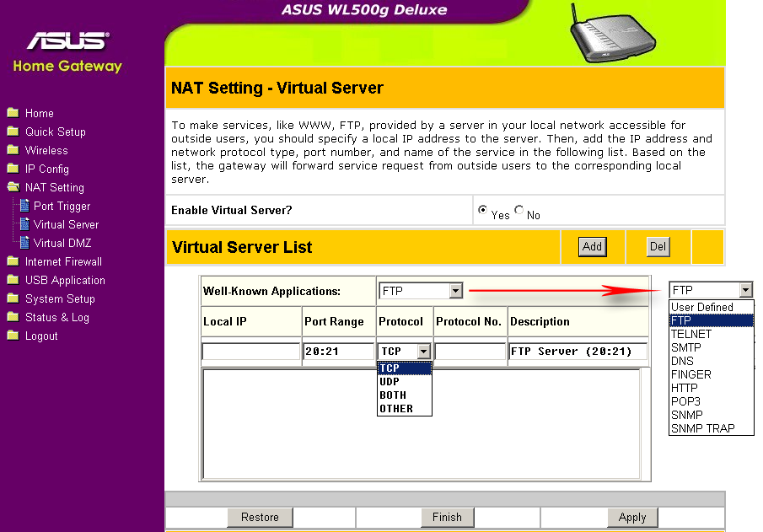
Task: Click the Finish button
Action: coord(447,517)
